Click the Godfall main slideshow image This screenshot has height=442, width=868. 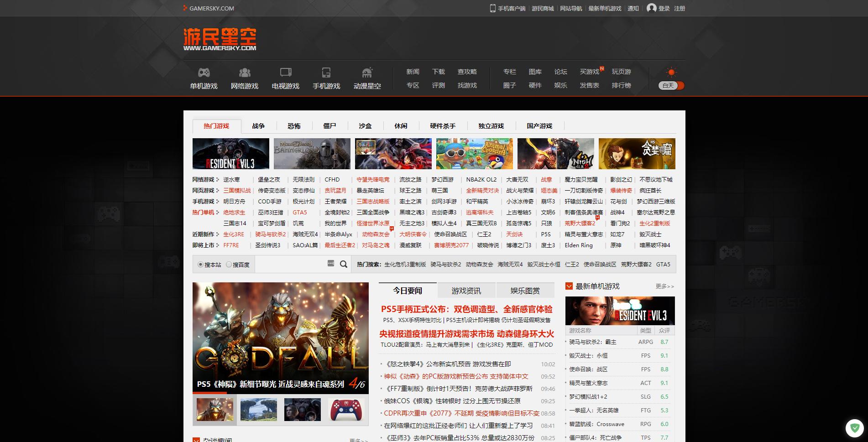(281, 338)
